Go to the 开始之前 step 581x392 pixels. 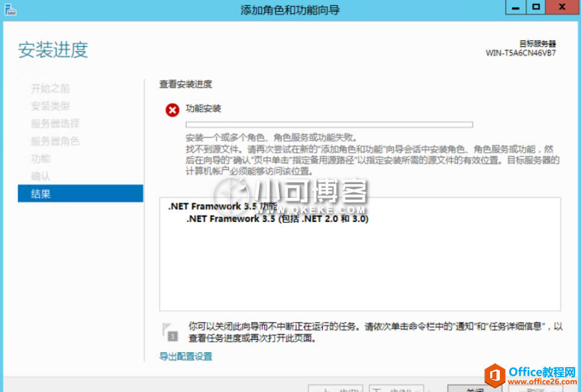(x=50, y=89)
